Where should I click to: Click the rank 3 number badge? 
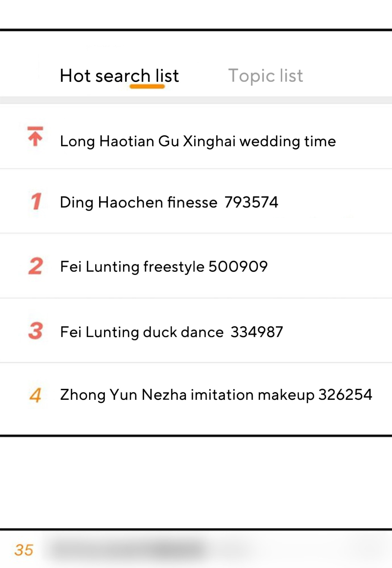[36, 331]
